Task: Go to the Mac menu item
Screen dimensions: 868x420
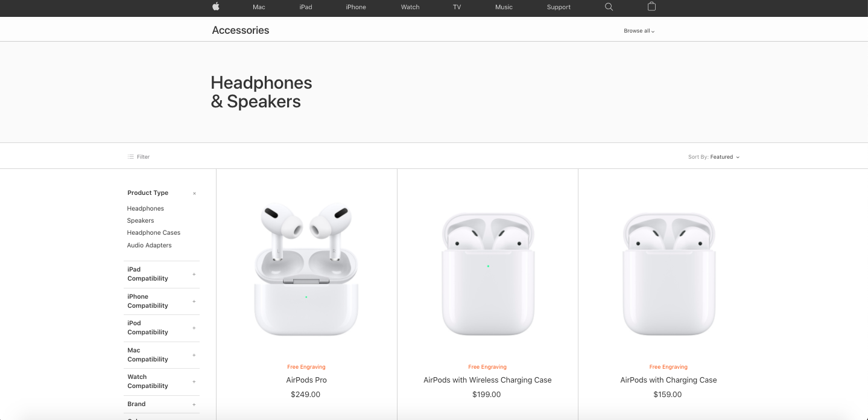Action: (x=259, y=7)
